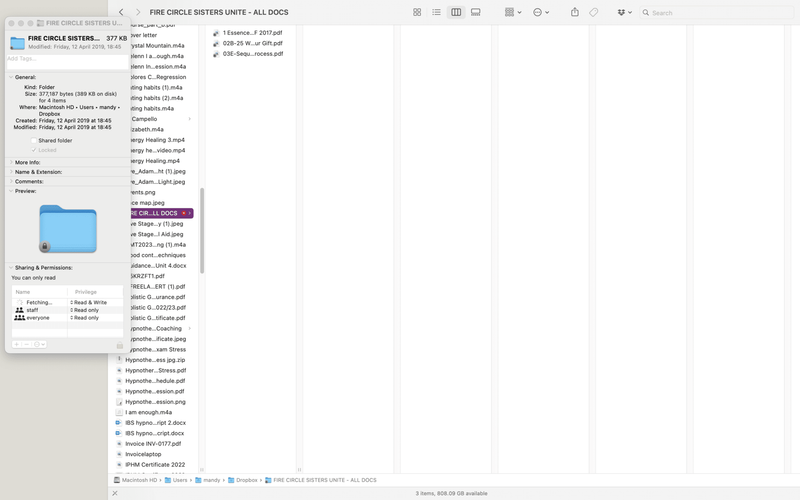Expand the More Info section
This screenshot has width=800, height=500.
click(x=11, y=162)
